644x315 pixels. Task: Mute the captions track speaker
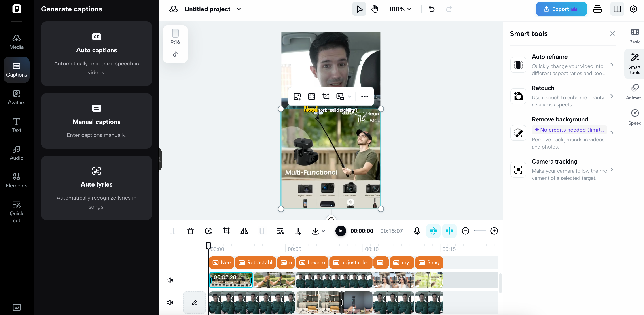coord(170,280)
